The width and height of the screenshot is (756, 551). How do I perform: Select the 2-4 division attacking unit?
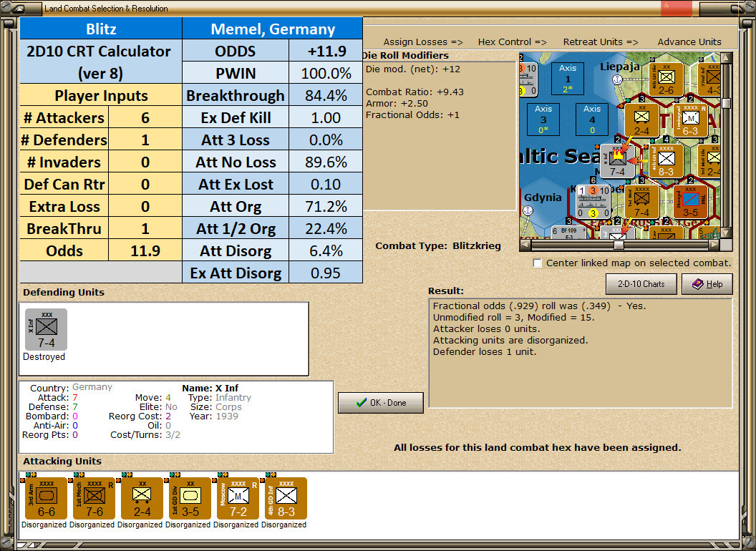pyautogui.click(x=142, y=499)
